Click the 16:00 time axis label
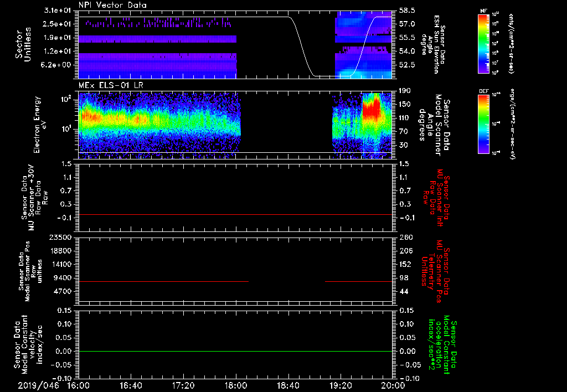 click(79, 385)
